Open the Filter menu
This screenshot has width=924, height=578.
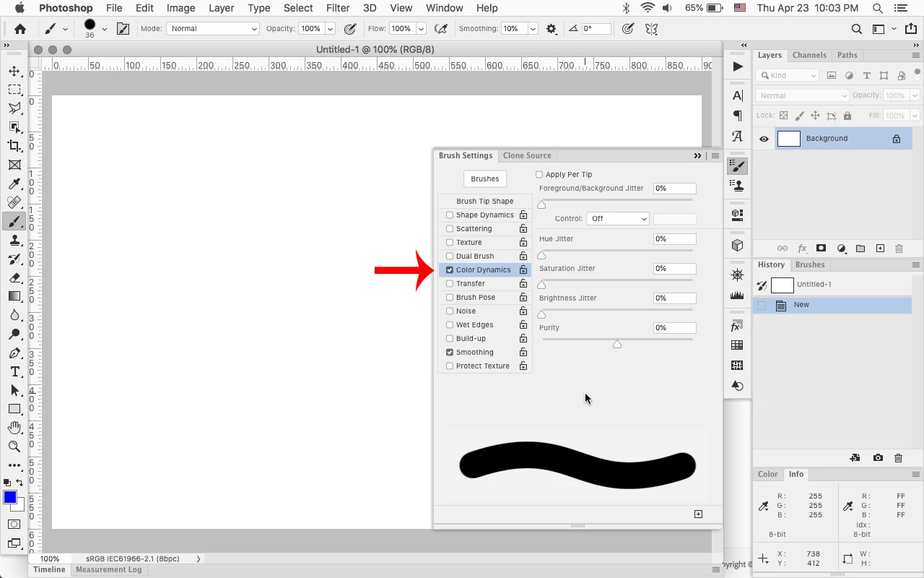(x=338, y=8)
